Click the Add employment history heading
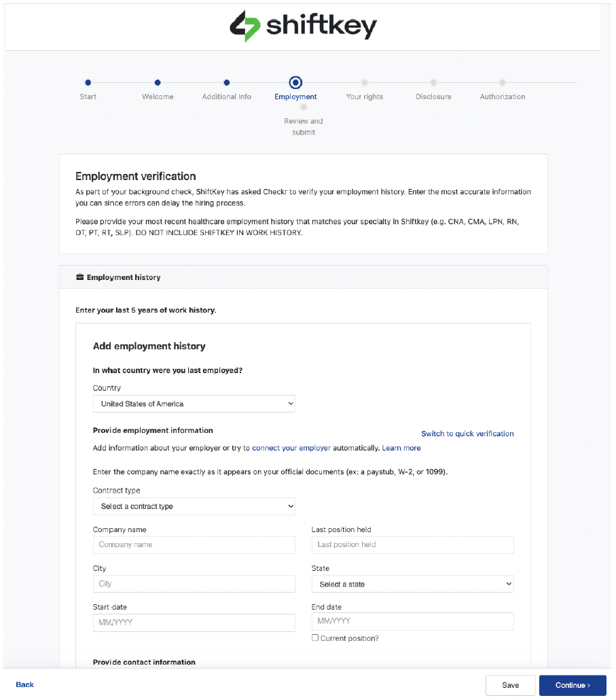 (149, 346)
